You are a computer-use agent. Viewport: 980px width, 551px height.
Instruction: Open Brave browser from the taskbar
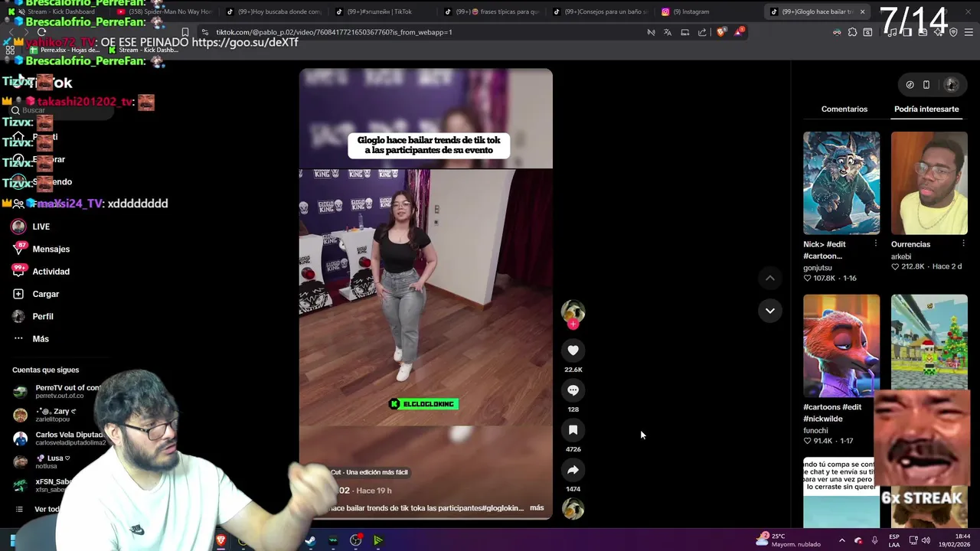coord(220,540)
